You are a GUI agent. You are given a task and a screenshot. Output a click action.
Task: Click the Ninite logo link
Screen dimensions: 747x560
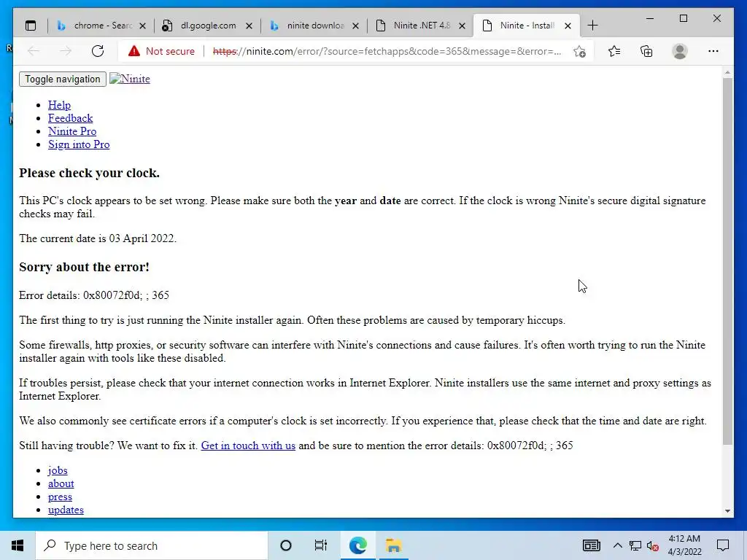point(130,79)
